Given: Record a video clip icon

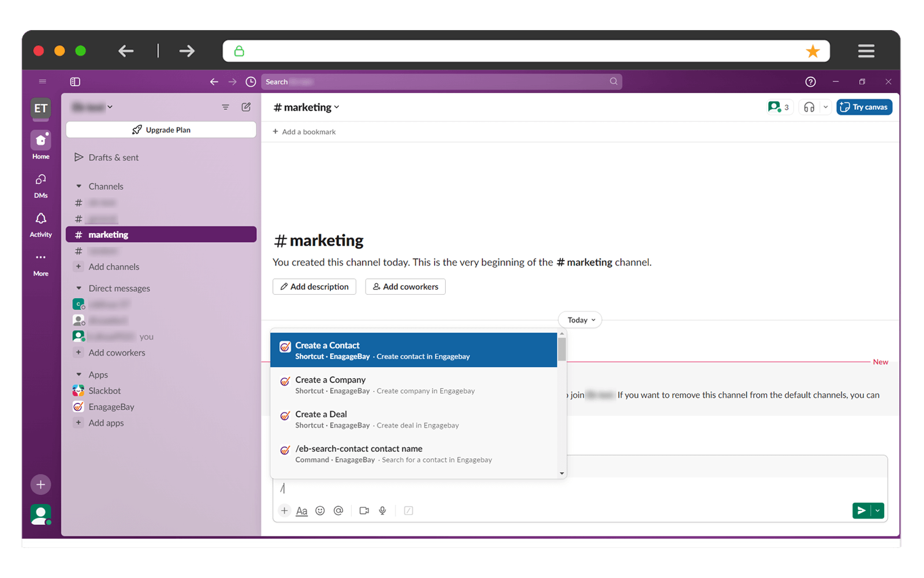Looking at the screenshot, I should click(364, 510).
